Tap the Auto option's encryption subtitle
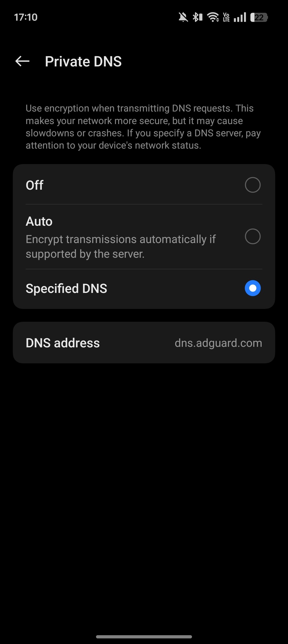The height and width of the screenshot is (644, 288). [x=121, y=247]
